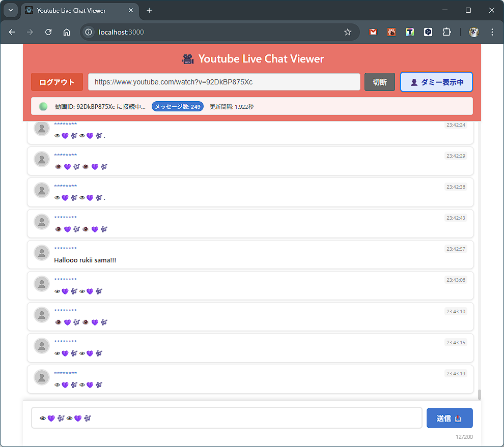Open the Chrome profile avatar
504x447 pixels.
[474, 32]
